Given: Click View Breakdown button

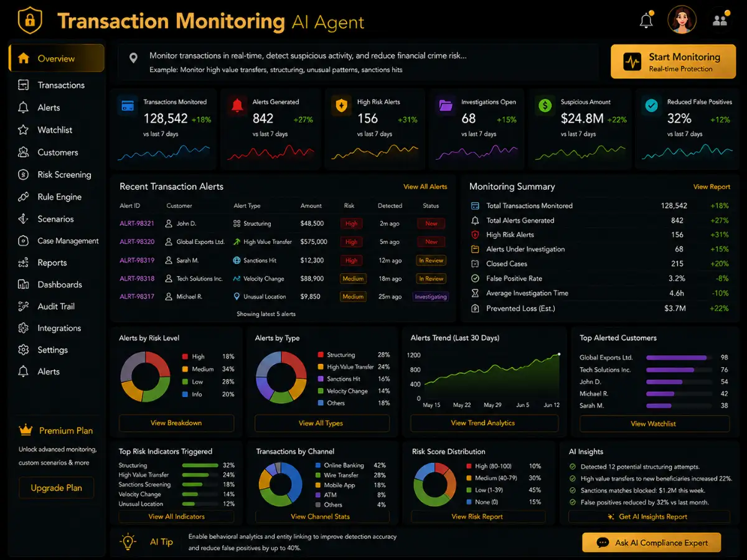Looking at the screenshot, I should [176, 423].
